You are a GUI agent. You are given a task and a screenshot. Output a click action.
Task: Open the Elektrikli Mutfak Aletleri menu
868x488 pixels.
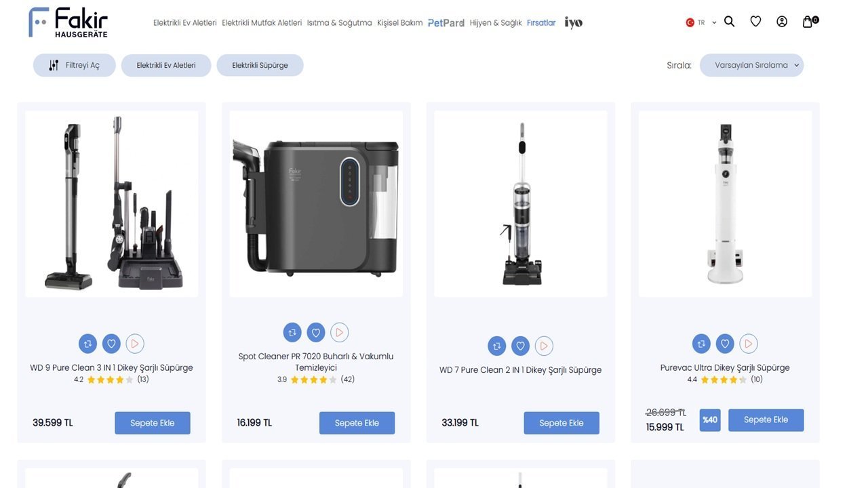pos(262,23)
